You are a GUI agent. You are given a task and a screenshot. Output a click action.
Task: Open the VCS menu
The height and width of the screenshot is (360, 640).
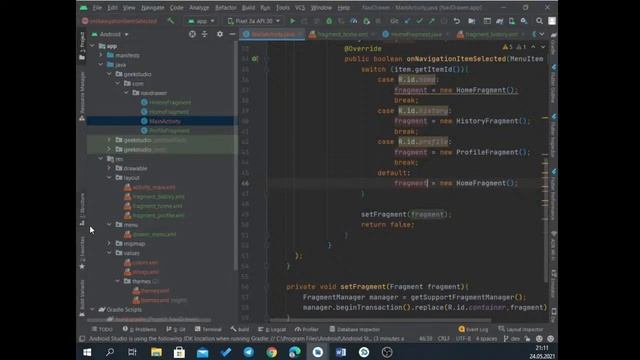(x=300, y=8)
